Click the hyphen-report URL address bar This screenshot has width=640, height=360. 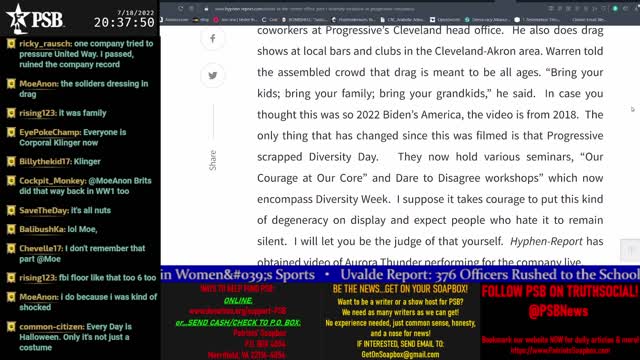point(314,9)
